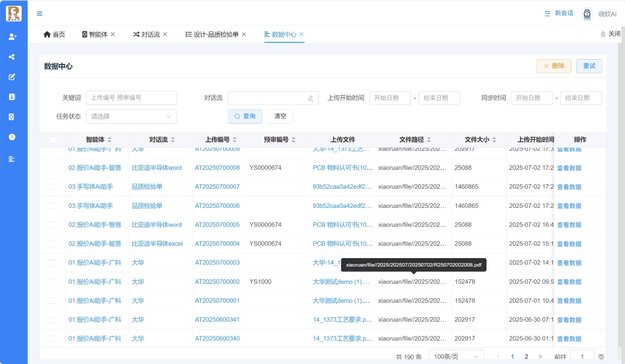Click the 新会话 settings icon
The image size is (625, 364).
547,13
